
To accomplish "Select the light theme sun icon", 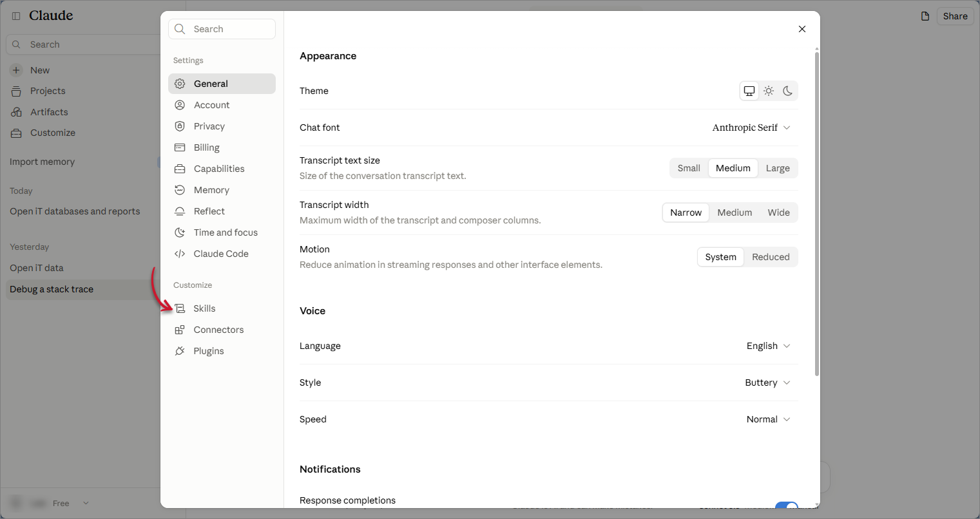I will click(769, 91).
